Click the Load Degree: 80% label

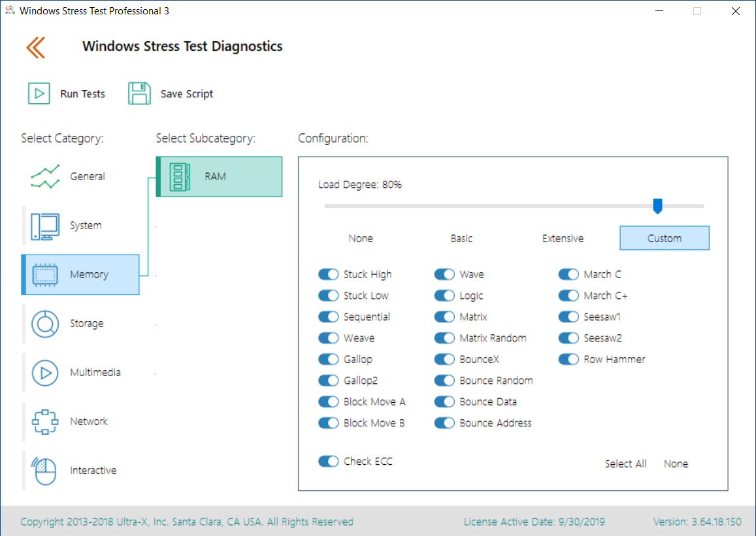(x=359, y=185)
